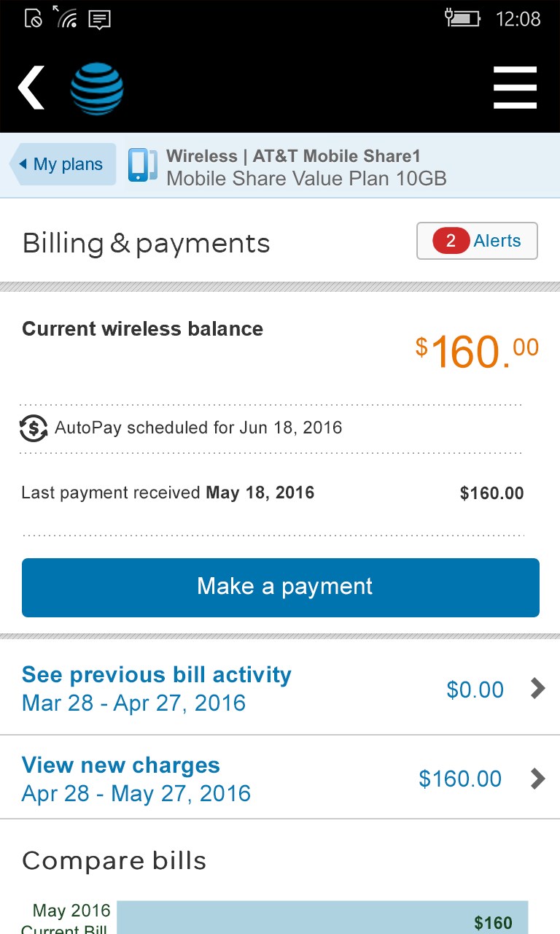Open the hamburger menu

515,88
